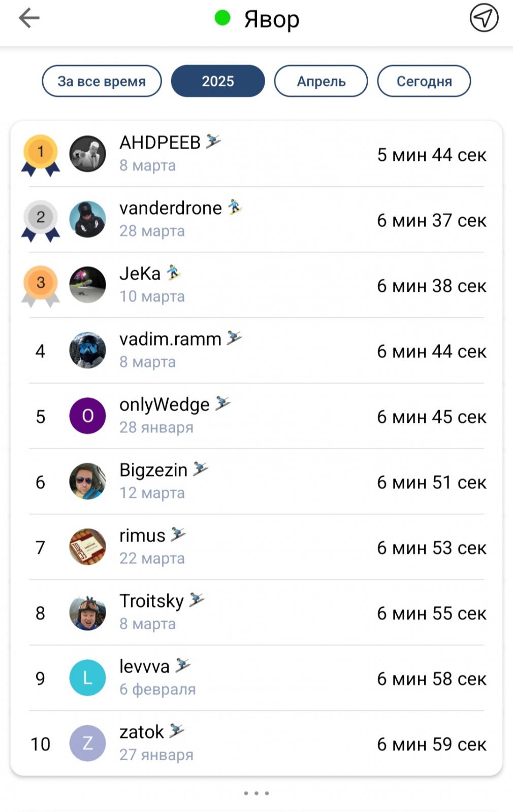This screenshot has height=812, width=513.
Task: Switch to the Сегодня filter
Action: click(x=424, y=81)
